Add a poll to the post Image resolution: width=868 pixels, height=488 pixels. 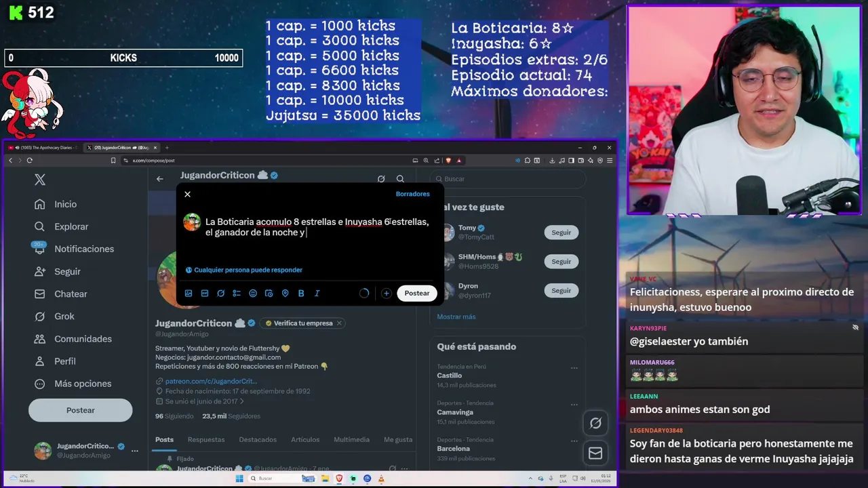[x=237, y=293]
